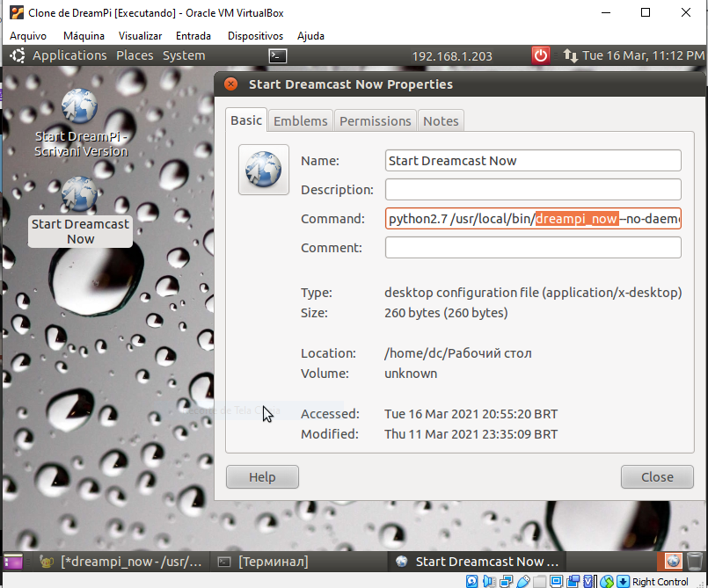Click the launcher icon button in Properties dialog
Screen dimensions: 708x588
264,170
